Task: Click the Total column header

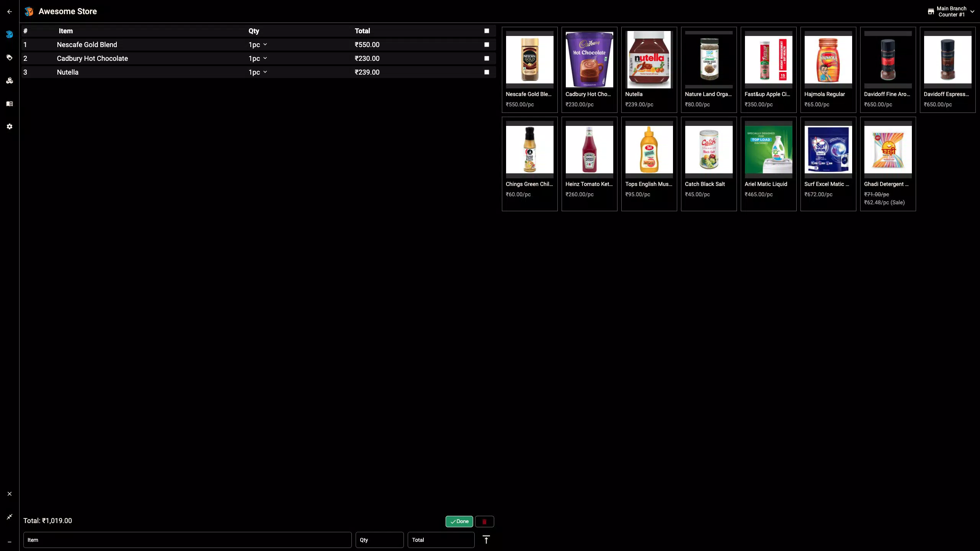Action: click(362, 31)
